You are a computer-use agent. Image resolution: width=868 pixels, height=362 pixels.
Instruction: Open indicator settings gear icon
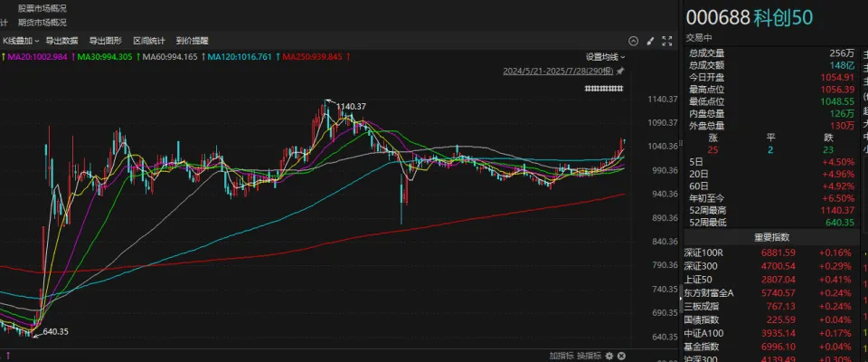tap(609, 355)
